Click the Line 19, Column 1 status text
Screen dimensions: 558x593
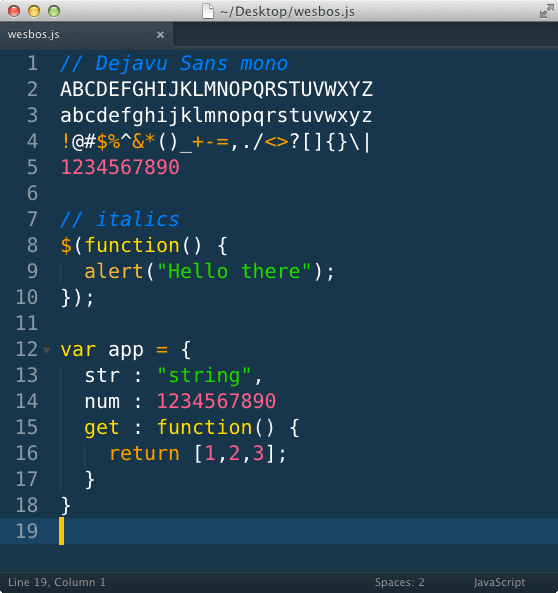(x=57, y=582)
